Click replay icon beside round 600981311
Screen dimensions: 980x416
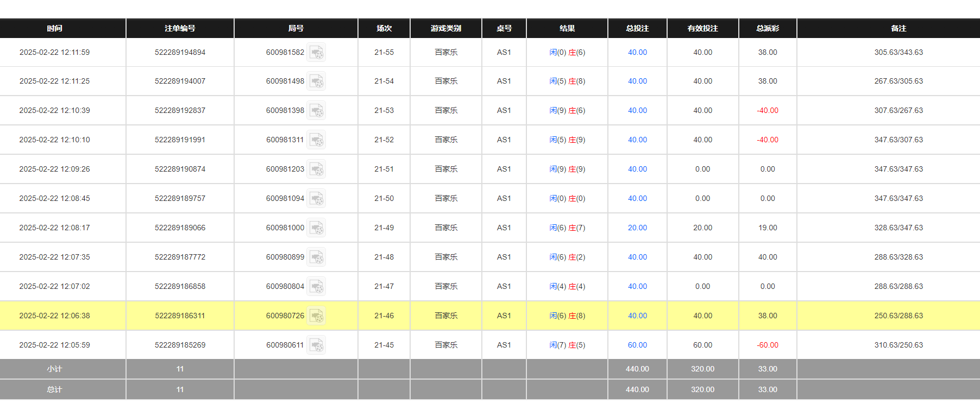[x=316, y=140]
